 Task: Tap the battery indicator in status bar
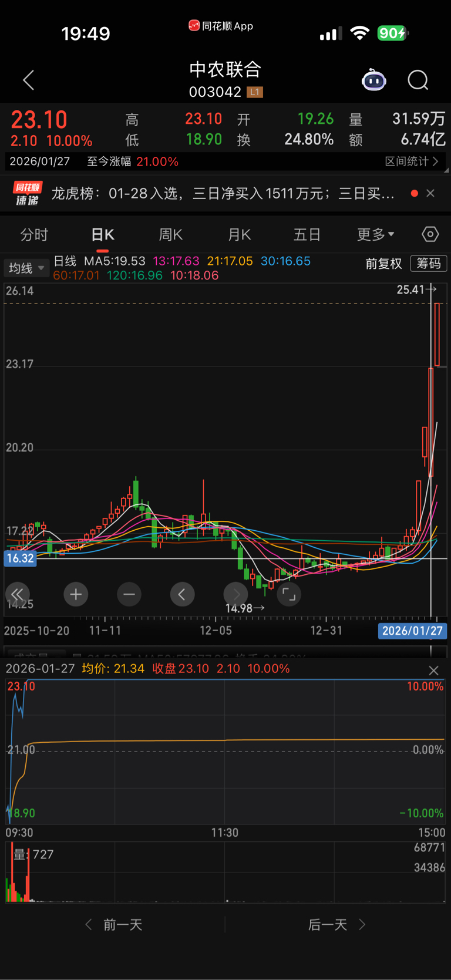pos(392,33)
